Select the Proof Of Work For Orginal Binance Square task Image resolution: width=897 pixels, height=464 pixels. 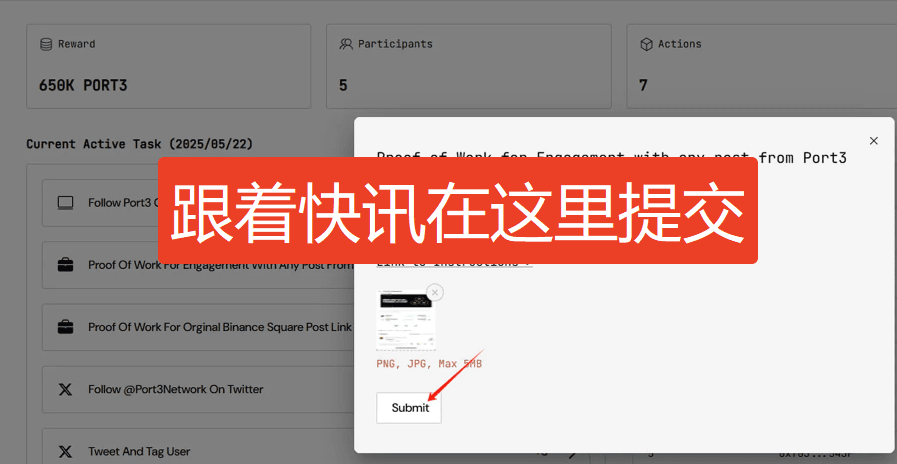coord(198,327)
